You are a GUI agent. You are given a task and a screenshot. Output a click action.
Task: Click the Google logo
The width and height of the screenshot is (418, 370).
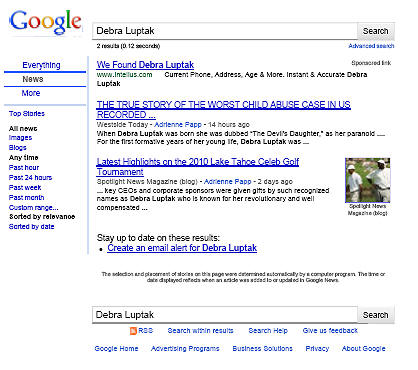coord(45,22)
